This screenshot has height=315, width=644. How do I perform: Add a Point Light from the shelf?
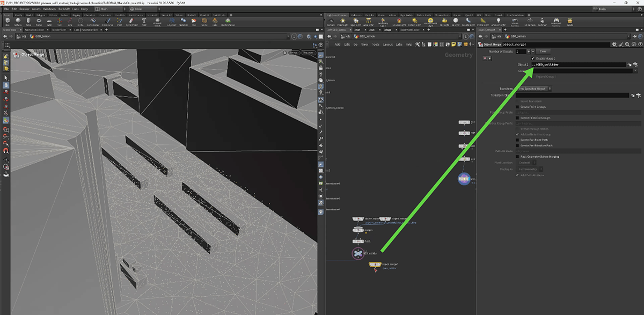[x=343, y=21]
